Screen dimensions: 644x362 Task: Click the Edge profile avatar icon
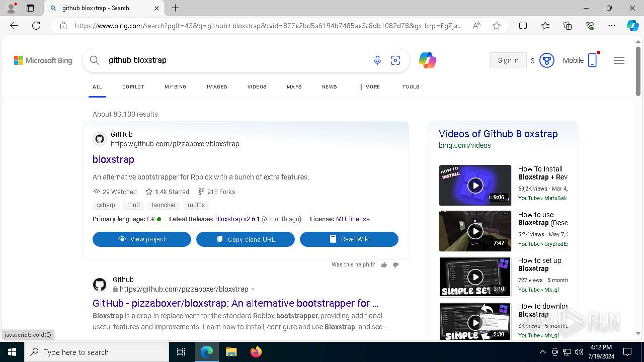click(x=11, y=8)
